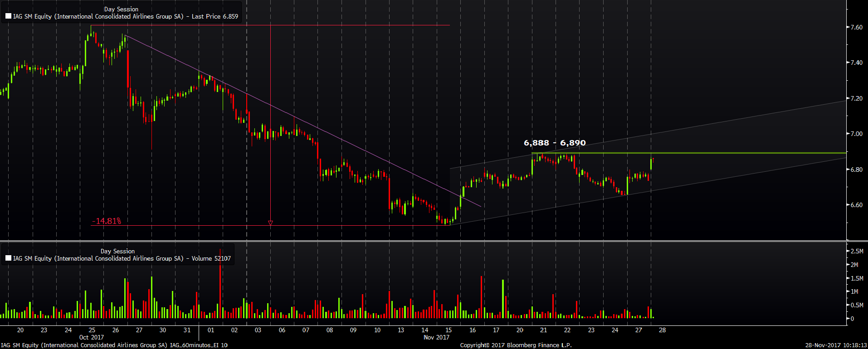Click the 2M volume axis label
Screen dimensions: 868x349
854,265
